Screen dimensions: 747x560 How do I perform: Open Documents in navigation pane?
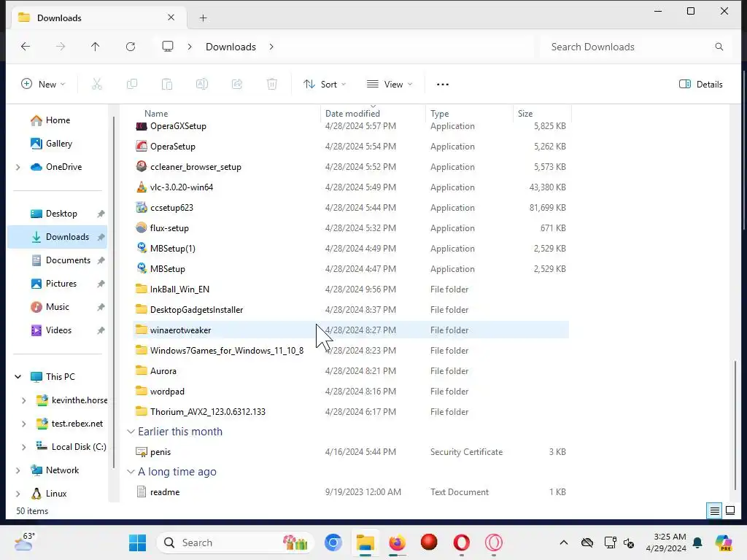point(68,260)
